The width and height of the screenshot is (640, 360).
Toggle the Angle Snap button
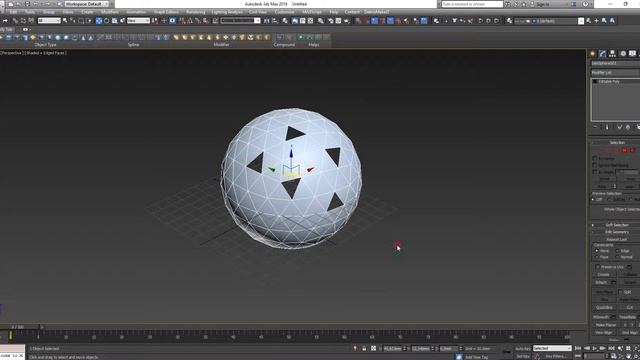point(190,20)
